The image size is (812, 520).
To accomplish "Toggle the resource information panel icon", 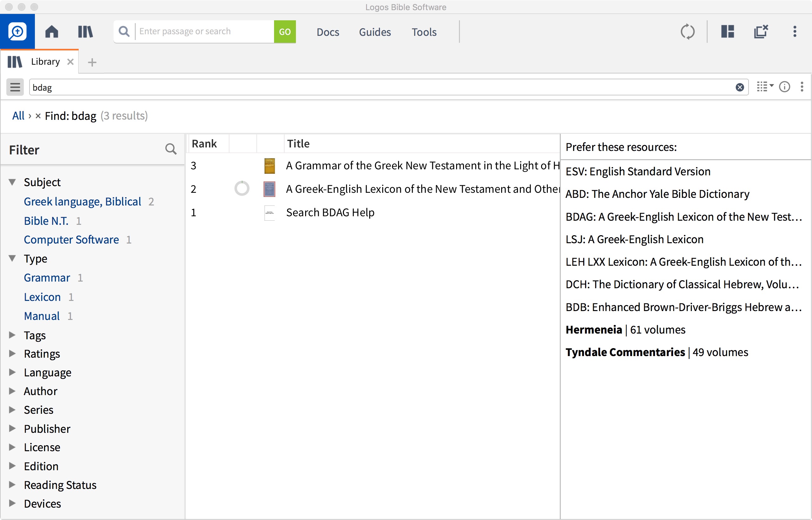I will [x=784, y=87].
